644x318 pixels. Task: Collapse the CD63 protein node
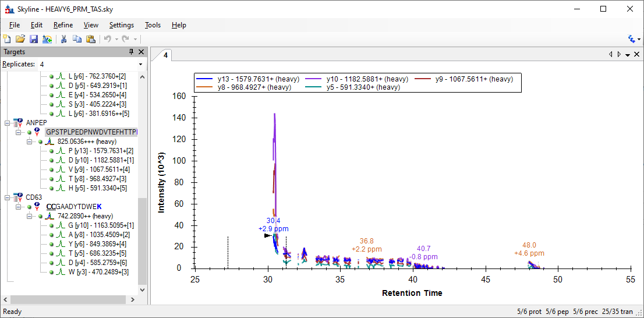8,197
